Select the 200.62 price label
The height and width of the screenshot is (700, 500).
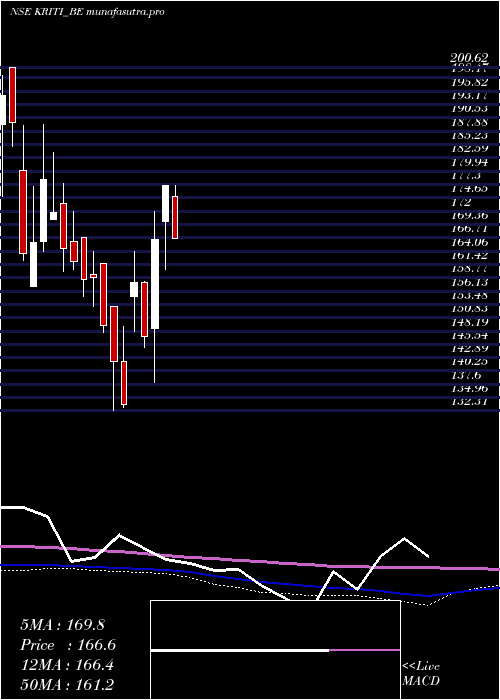468,58
